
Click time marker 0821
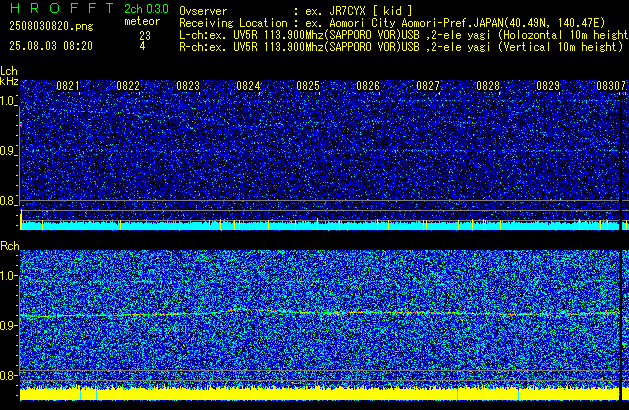(68, 86)
